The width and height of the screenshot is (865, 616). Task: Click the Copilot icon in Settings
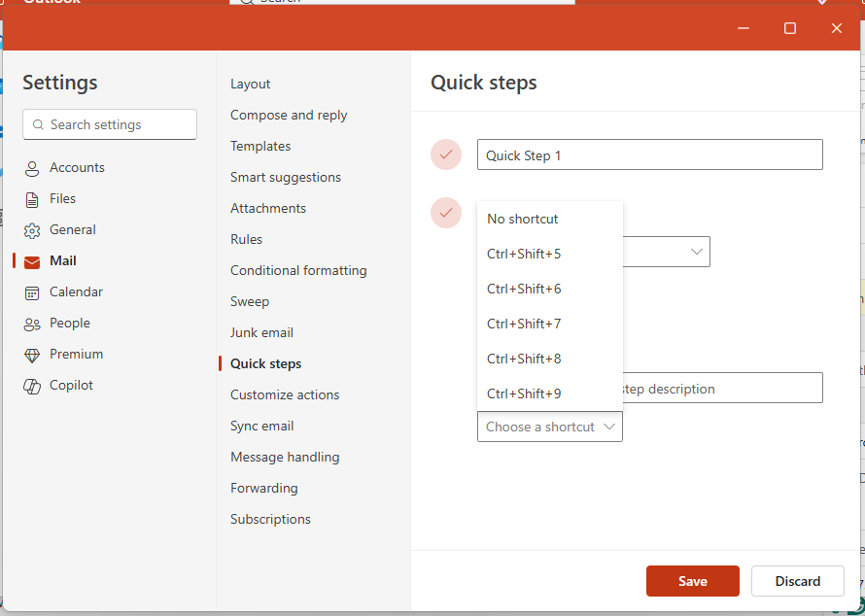32,386
